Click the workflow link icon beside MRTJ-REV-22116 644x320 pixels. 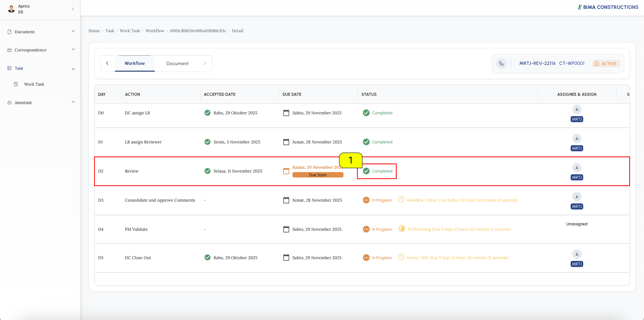pos(501,63)
